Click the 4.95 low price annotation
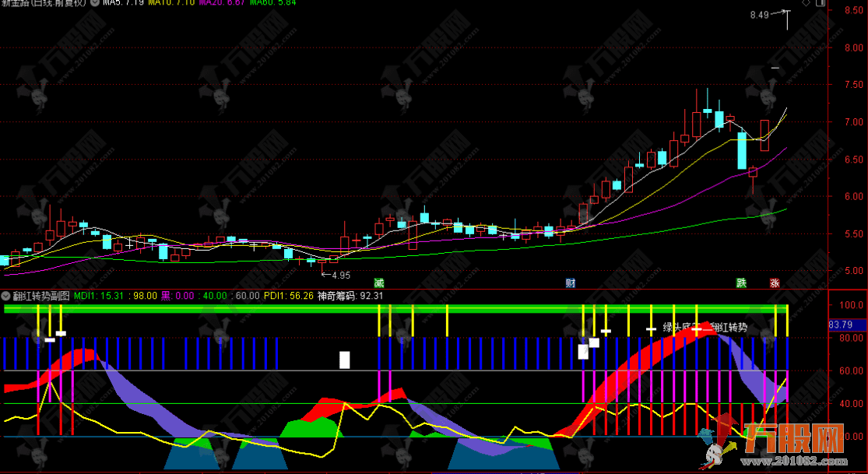The height and width of the screenshot is (474, 868). pos(340,275)
